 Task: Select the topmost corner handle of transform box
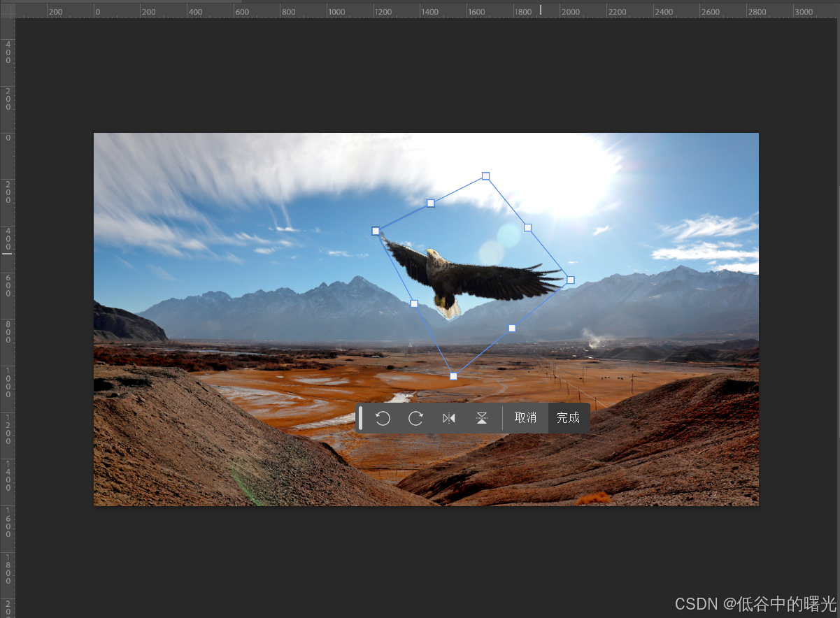click(x=485, y=176)
